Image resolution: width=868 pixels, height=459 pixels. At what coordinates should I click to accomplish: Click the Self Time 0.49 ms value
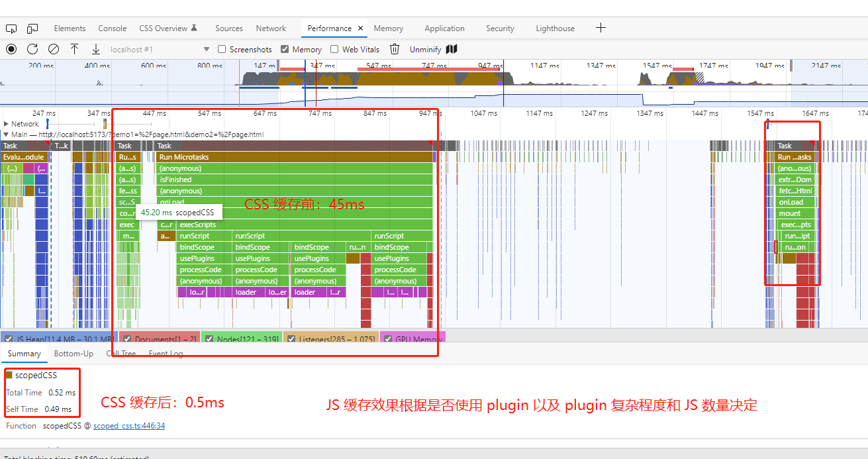pos(58,409)
